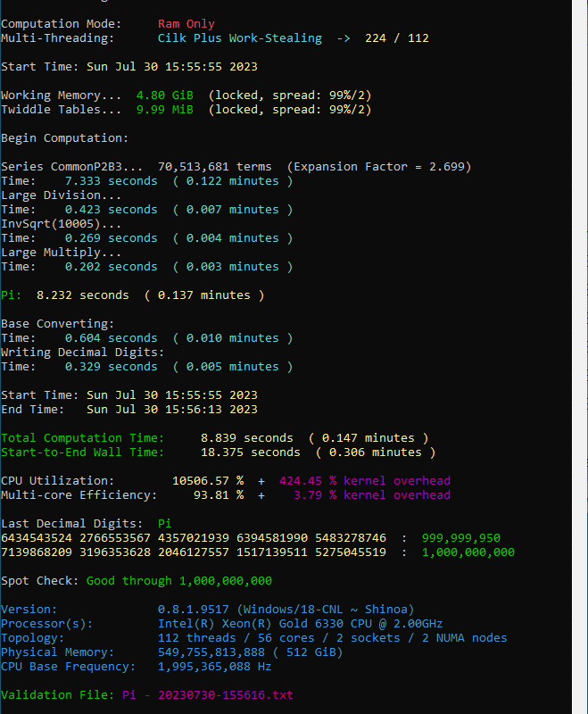Click the '9.99 MiB' twiddle tables value

(165, 110)
